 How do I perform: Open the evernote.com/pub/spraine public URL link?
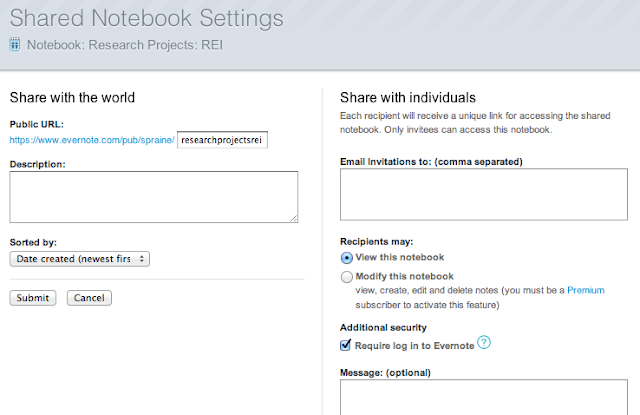tap(92, 140)
